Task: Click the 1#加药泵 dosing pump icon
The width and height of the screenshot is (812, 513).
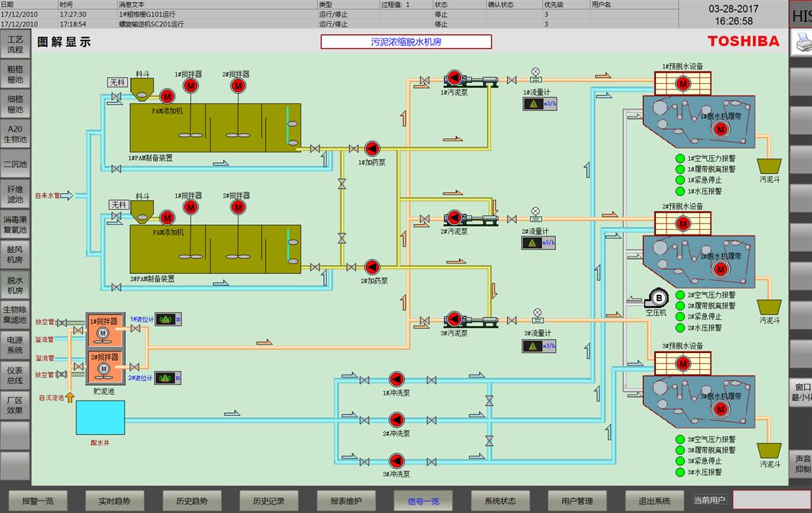Action: click(372, 148)
